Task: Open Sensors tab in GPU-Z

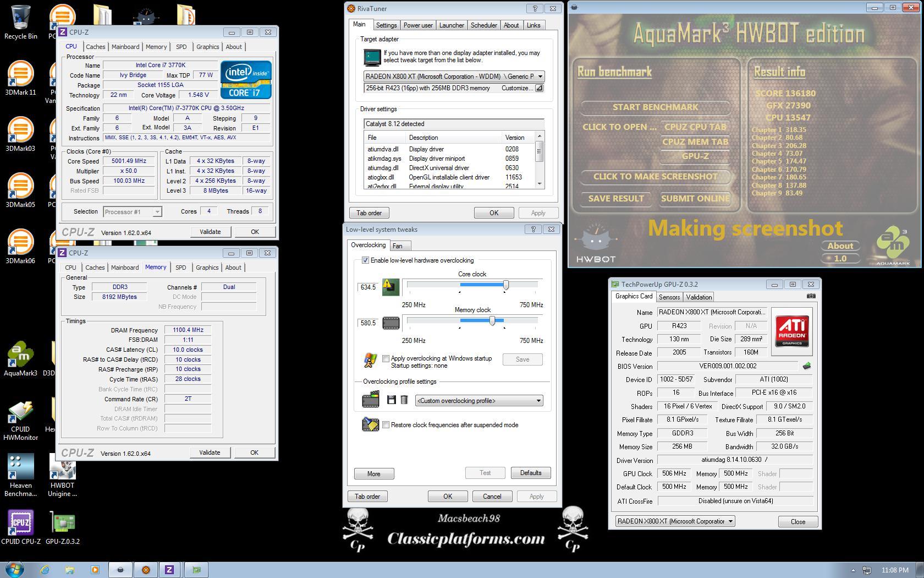Action: (669, 297)
